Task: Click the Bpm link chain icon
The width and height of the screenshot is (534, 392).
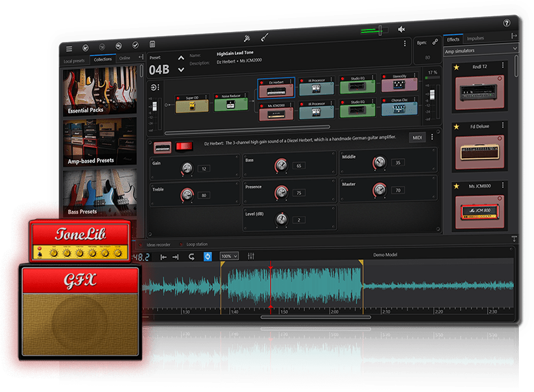Action: point(435,42)
